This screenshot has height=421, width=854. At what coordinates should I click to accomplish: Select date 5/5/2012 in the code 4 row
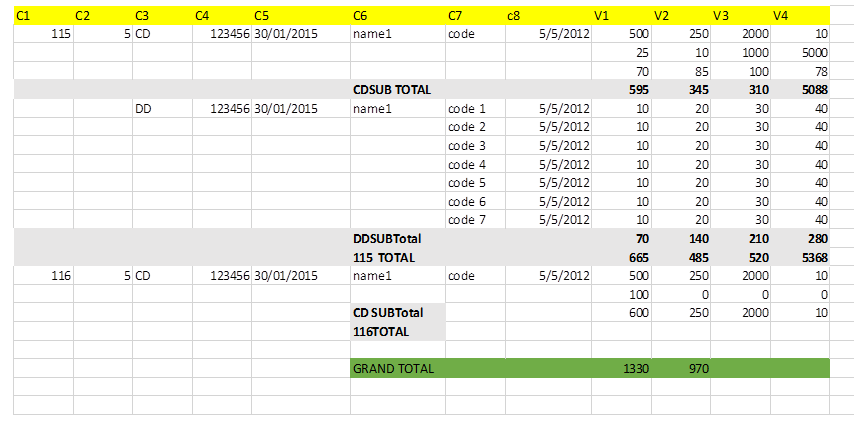click(548, 164)
